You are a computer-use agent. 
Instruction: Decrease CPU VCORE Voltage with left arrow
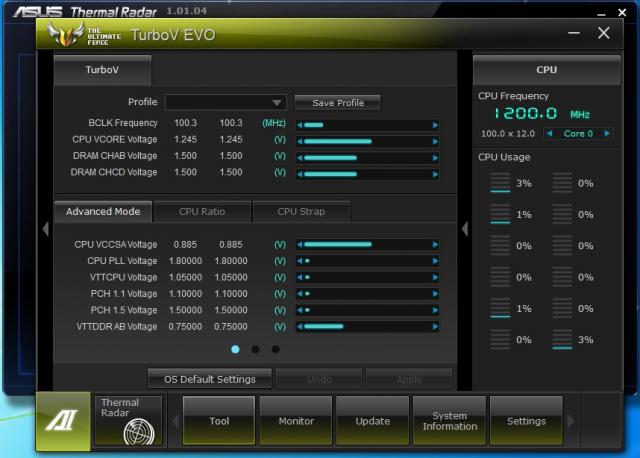coord(299,141)
